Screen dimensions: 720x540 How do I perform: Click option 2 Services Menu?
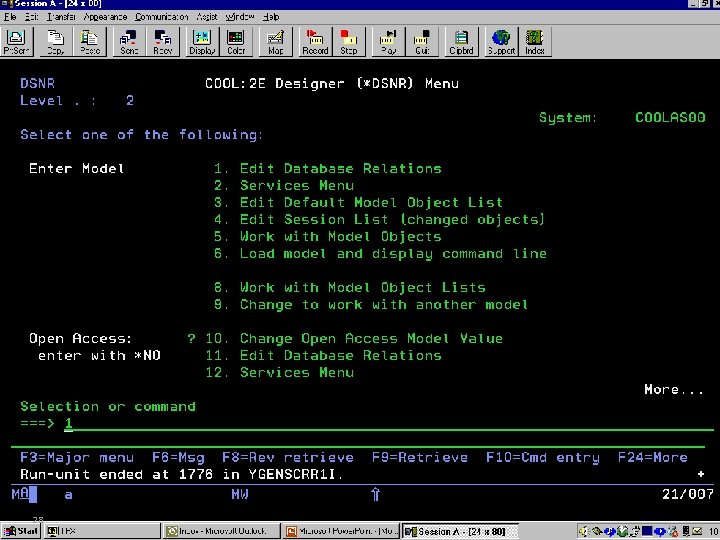pos(284,186)
